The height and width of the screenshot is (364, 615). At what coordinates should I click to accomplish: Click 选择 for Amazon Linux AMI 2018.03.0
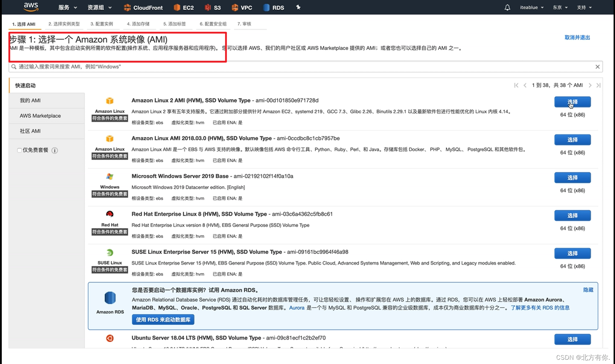(x=573, y=140)
